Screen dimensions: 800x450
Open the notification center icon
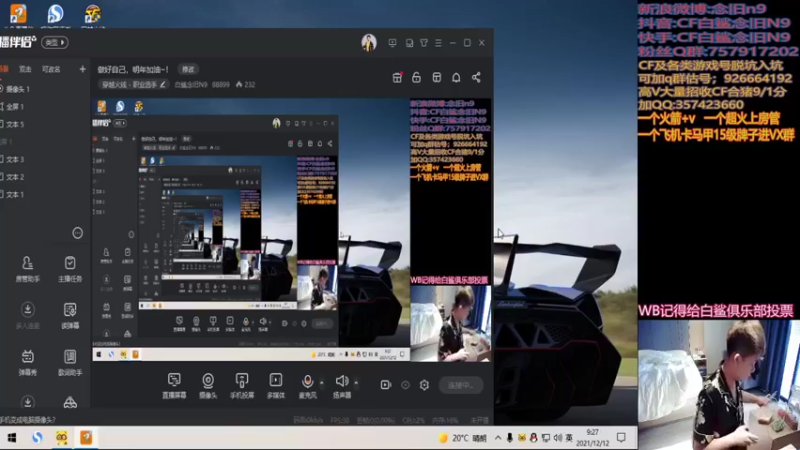[621, 438]
